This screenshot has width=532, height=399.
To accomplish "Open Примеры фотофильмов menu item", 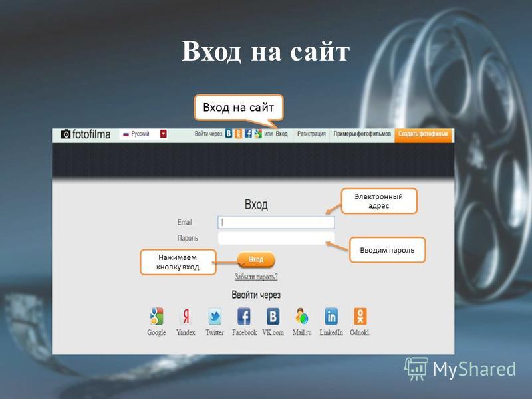I will pyautogui.click(x=362, y=134).
